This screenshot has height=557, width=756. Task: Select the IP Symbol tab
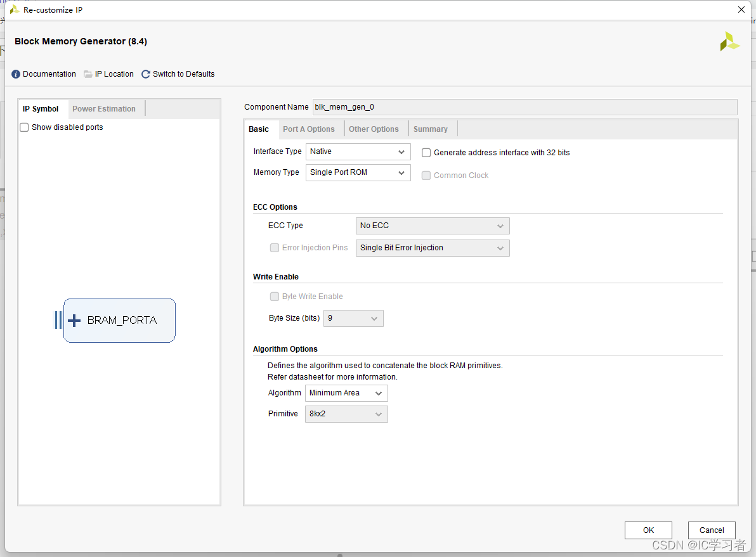point(41,109)
